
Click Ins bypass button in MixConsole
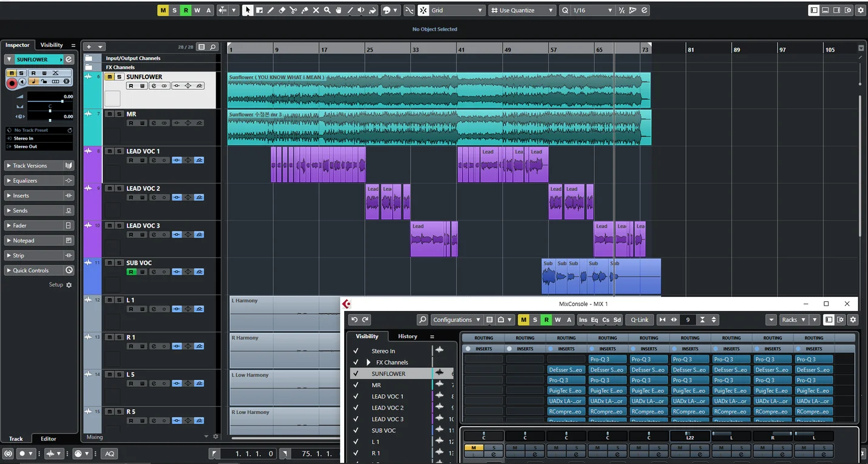(583, 319)
